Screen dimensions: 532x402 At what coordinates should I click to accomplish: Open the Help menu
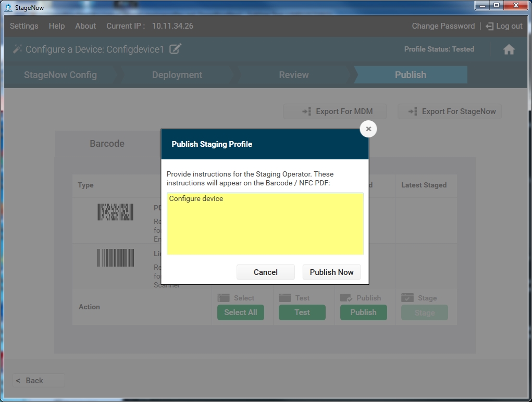click(x=57, y=26)
